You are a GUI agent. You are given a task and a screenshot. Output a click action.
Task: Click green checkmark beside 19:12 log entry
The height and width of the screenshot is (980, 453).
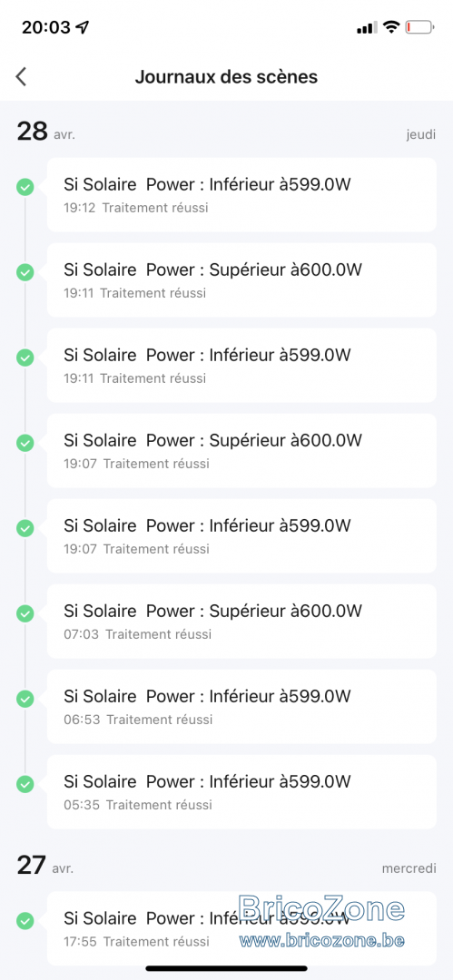click(25, 187)
